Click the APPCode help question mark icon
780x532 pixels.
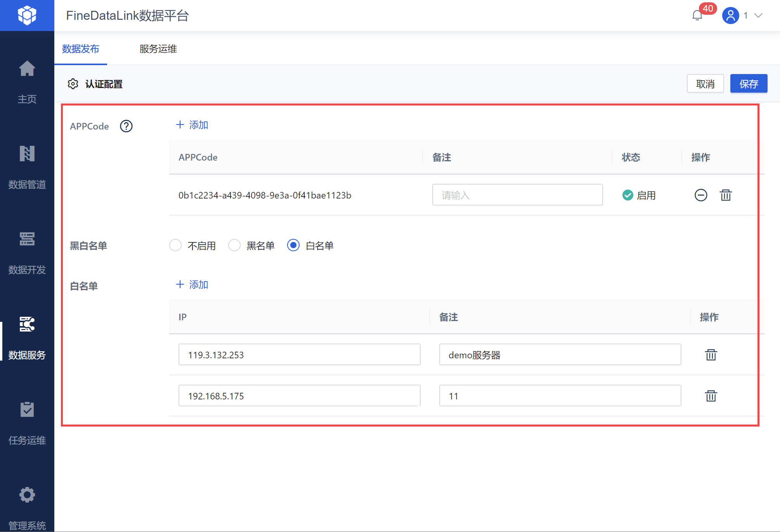pos(126,126)
